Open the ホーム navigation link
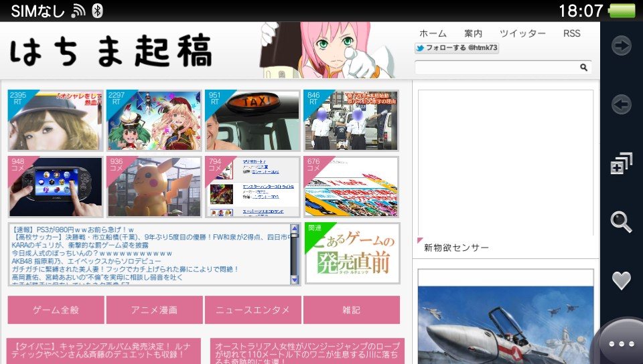Image resolution: width=643 pixels, height=364 pixels. [433, 33]
